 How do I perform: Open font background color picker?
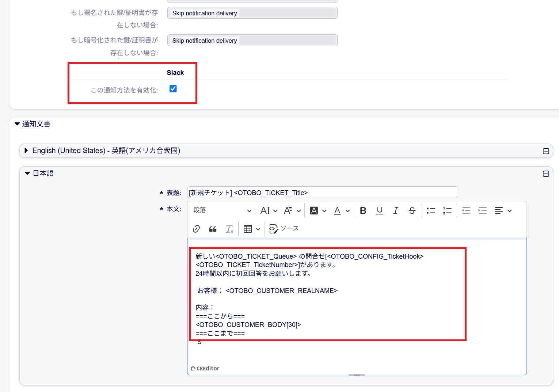(x=318, y=210)
